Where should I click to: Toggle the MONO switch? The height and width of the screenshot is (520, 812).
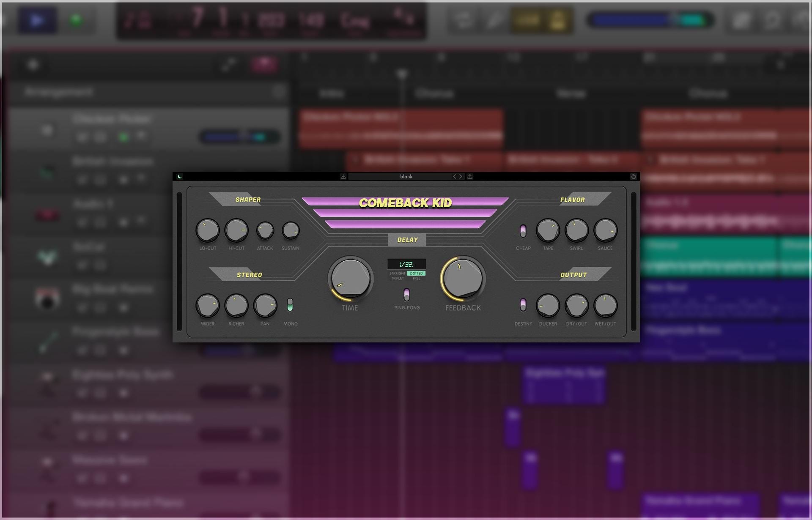click(x=290, y=305)
